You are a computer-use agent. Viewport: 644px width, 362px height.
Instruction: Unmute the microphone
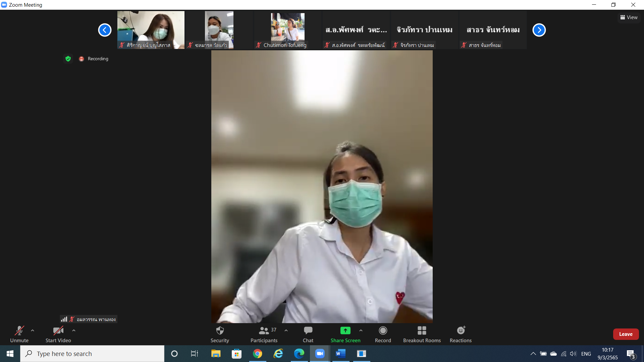click(x=19, y=334)
